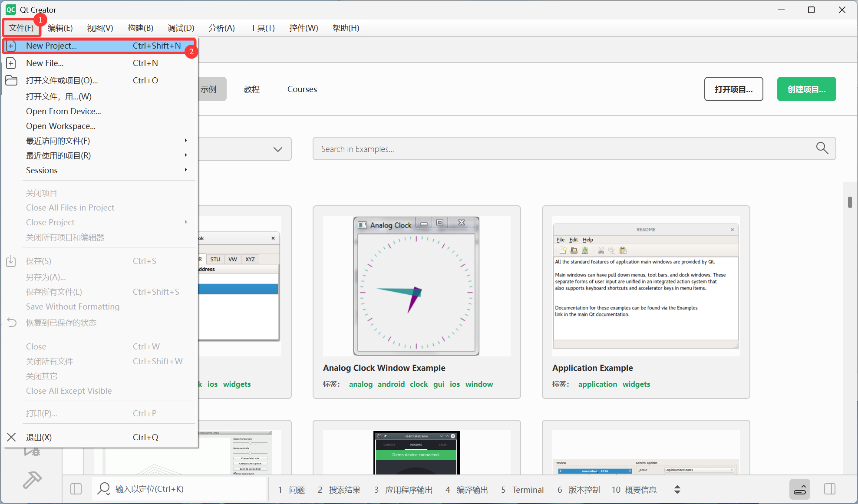Click the open folder icon in File menu
The width and height of the screenshot is (858, 504).
pos(11,80)
